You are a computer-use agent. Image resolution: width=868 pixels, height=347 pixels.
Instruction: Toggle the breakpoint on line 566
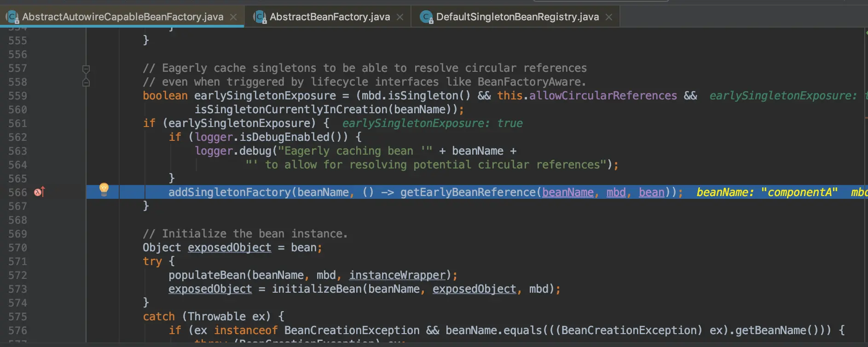[40, 192]
